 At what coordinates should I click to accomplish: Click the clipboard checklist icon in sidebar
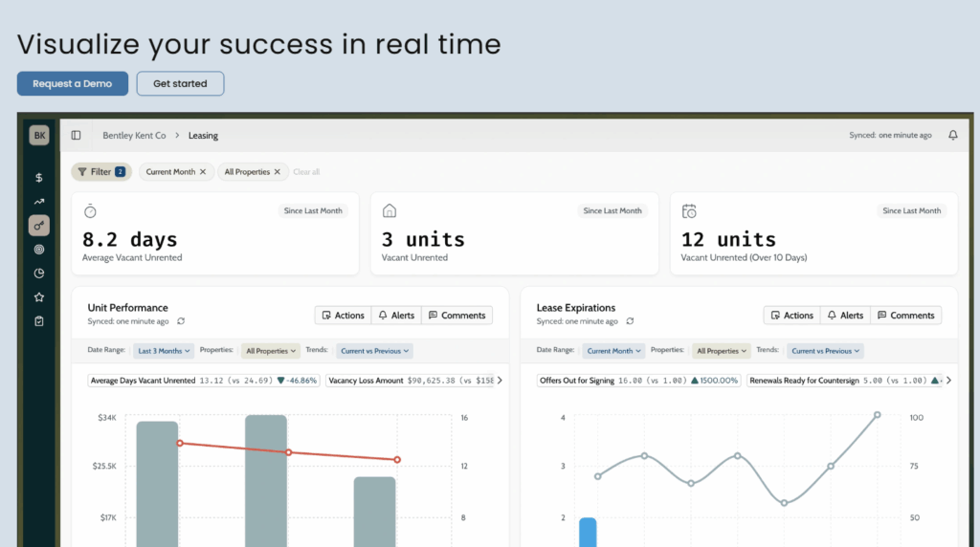click(x=39, y=321)
